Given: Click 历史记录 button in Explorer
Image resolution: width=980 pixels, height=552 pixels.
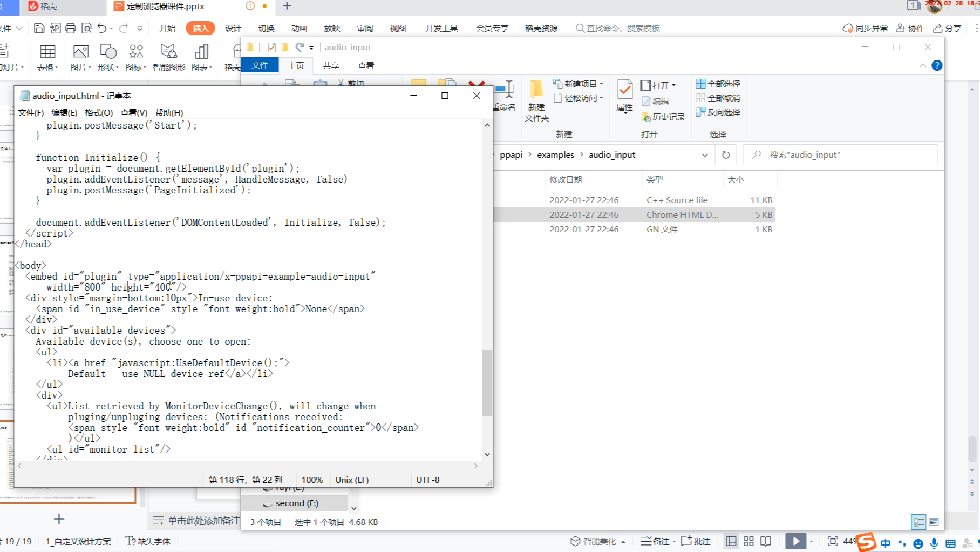Looking at the screenshot, I should pos(663,117).
